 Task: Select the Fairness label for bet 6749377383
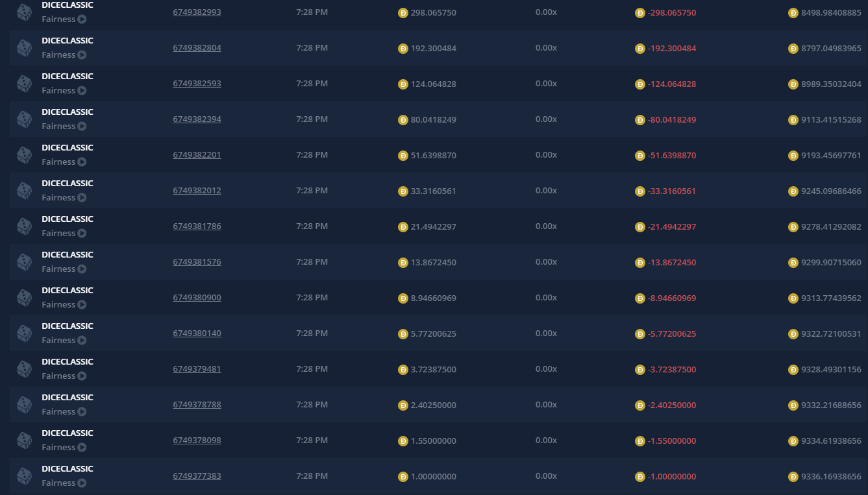tap(58, 483)
